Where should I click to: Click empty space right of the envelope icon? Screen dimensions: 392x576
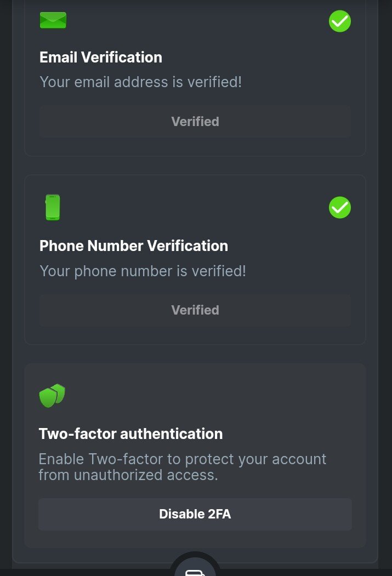192,21
